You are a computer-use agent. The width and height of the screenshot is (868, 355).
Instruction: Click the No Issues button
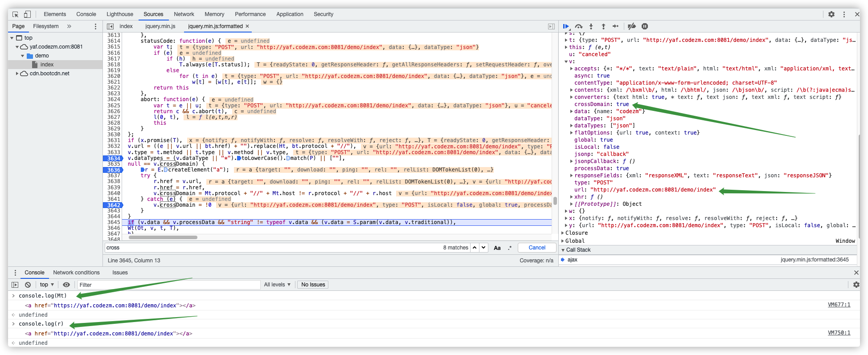(x=313, y=285)
